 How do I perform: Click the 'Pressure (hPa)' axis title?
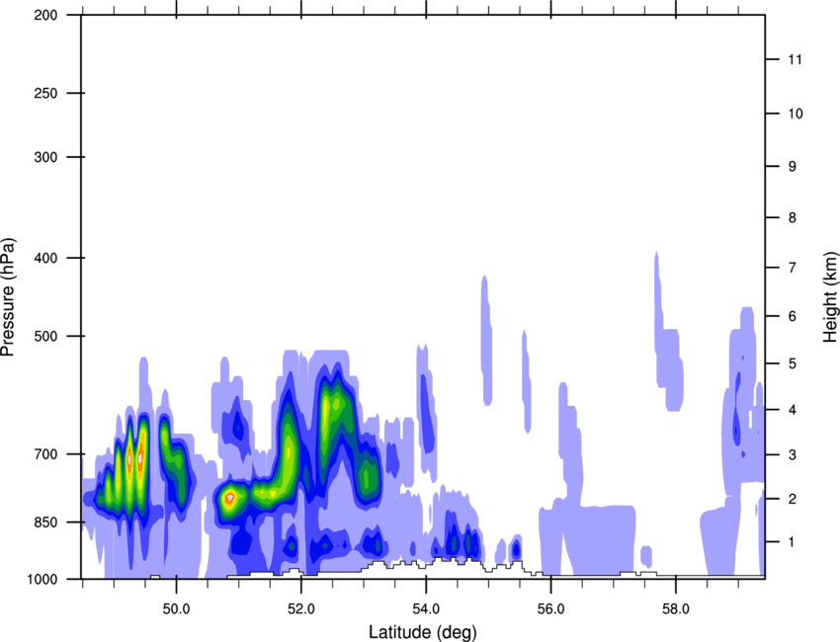point(8,296)
